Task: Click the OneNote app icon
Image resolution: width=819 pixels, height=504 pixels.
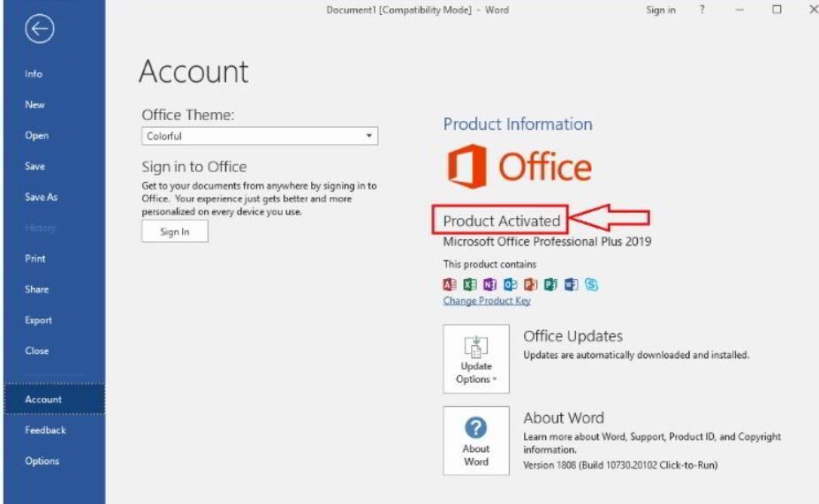Action: pos(490,284)
